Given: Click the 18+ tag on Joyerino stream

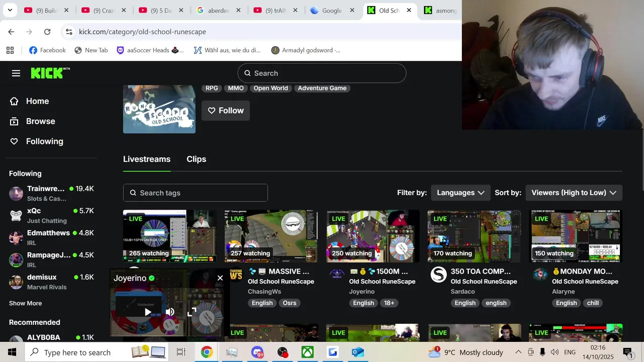Looking at the screenshot, I should [389, 303].
